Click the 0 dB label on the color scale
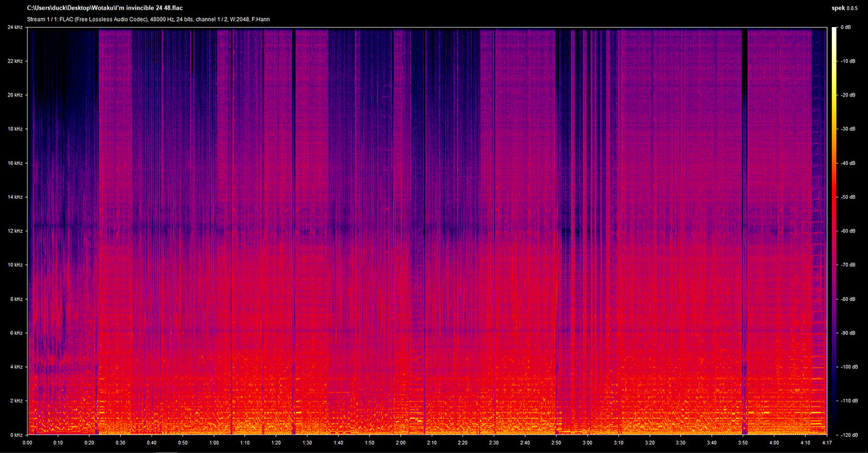868x453 pixels. pyautogui.click(x=848, y=27)
